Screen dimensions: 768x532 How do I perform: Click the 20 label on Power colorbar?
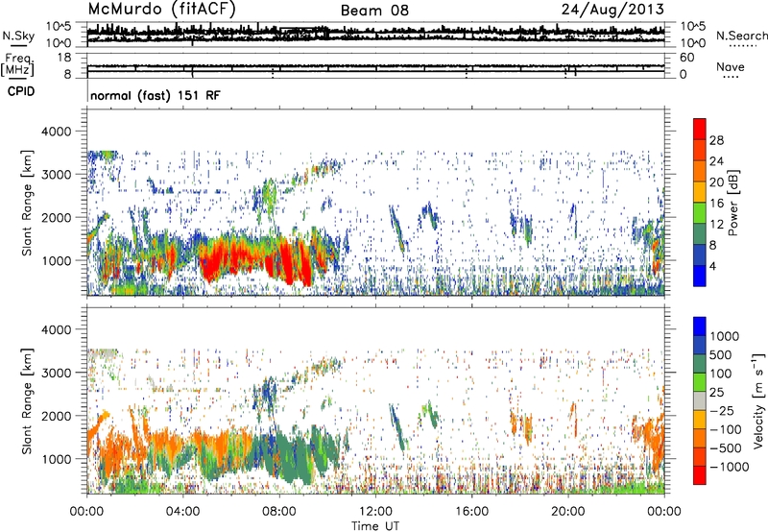716,181
